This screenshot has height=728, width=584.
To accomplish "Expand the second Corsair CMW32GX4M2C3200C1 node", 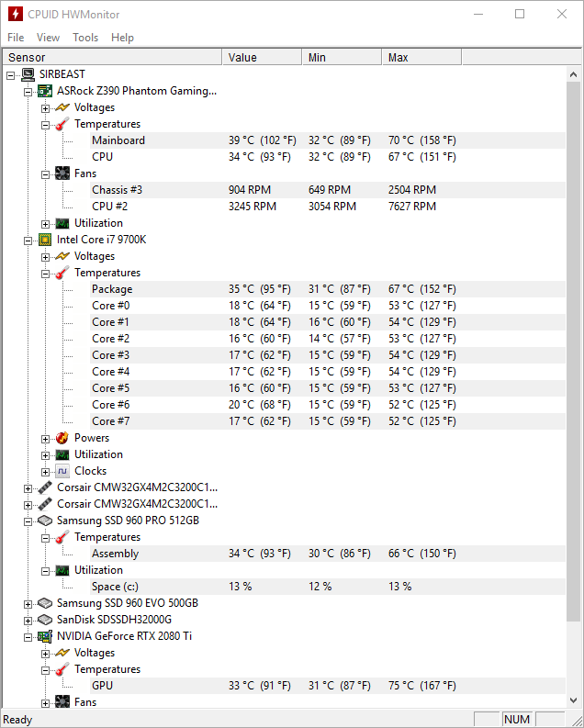I will pos(28,505).
